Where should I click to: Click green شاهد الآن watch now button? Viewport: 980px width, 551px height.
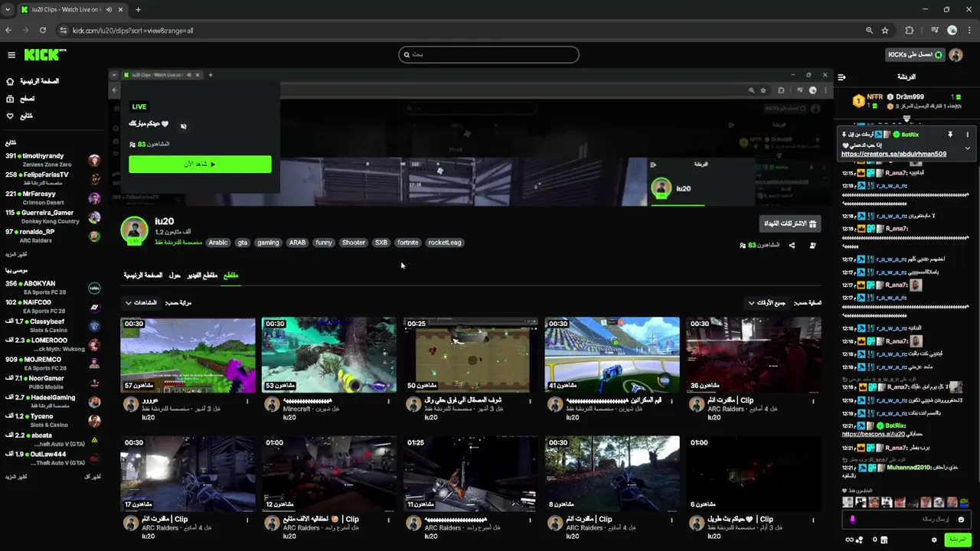200,165
